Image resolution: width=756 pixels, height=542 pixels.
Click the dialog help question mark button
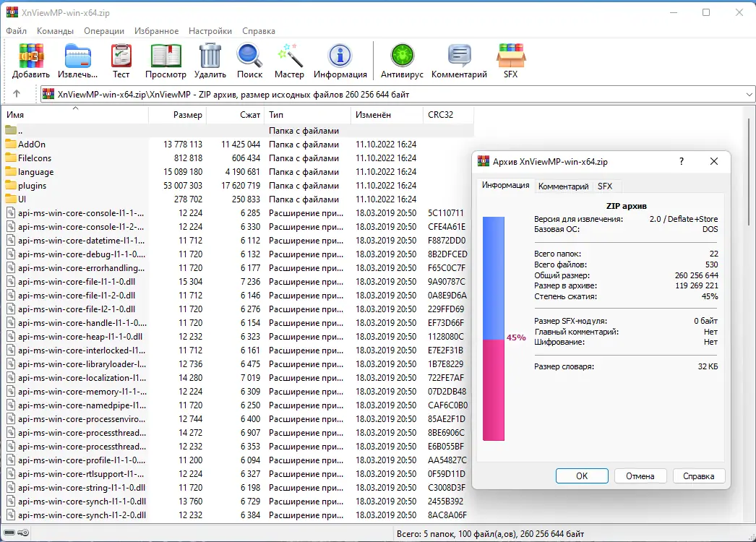(682, 161)
